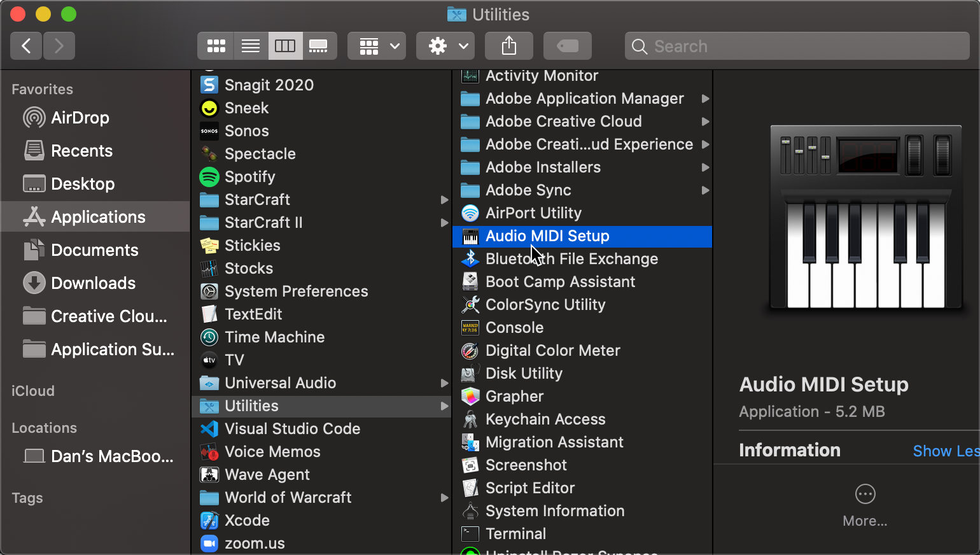Select the Bluetooth File Exchange icon
Image resolution: width=980 pixels, height=555 pixels.
(470, 259)
